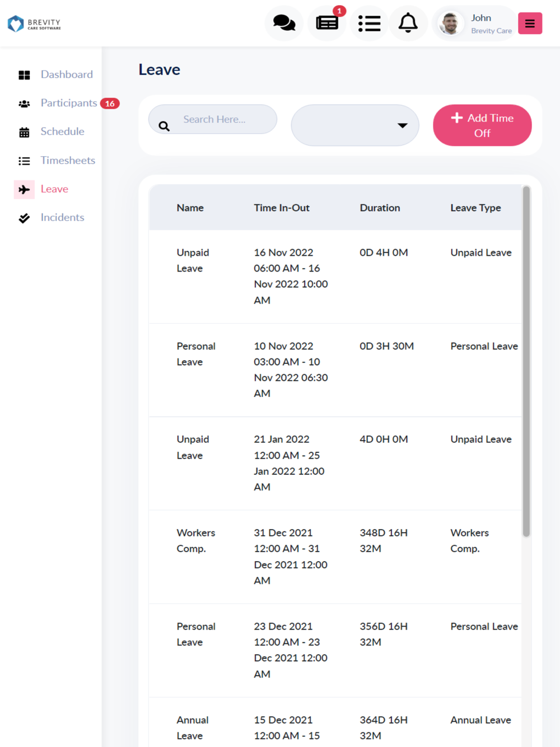Click the Leave airplane icon in sidebar
Image resolution: width=560 pixels, height=747 pixels.
pyautogui.click(x=24, y=190)
